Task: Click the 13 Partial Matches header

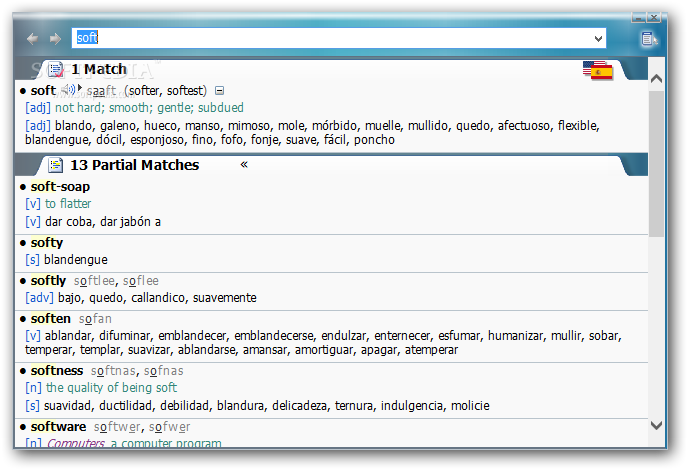Action: coord(135,165)
